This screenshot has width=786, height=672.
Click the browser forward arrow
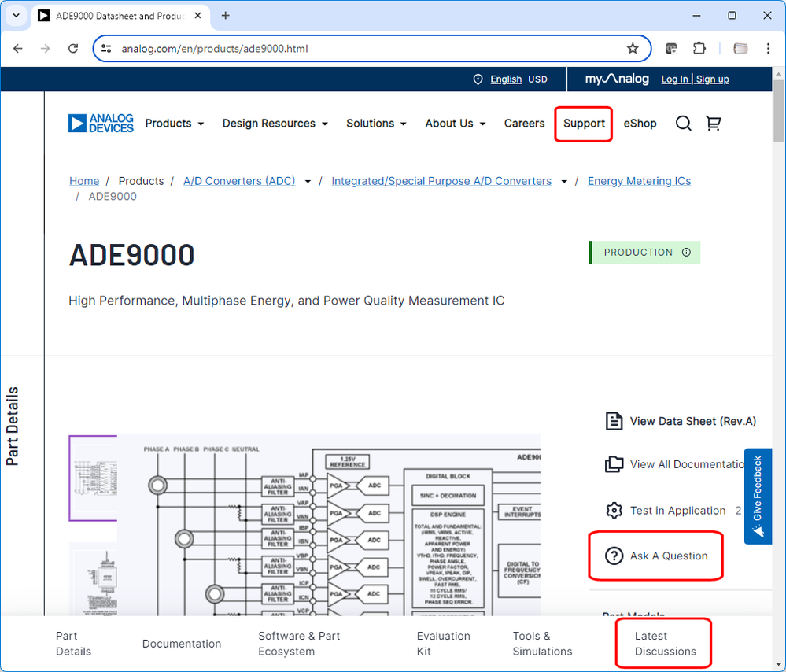45,49
